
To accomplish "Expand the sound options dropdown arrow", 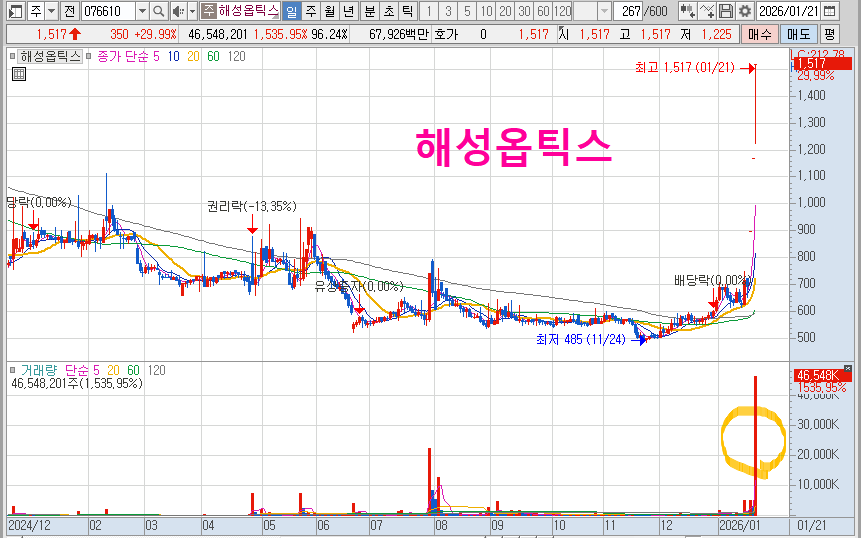I will pyautogui.click(x=192, y=10).
